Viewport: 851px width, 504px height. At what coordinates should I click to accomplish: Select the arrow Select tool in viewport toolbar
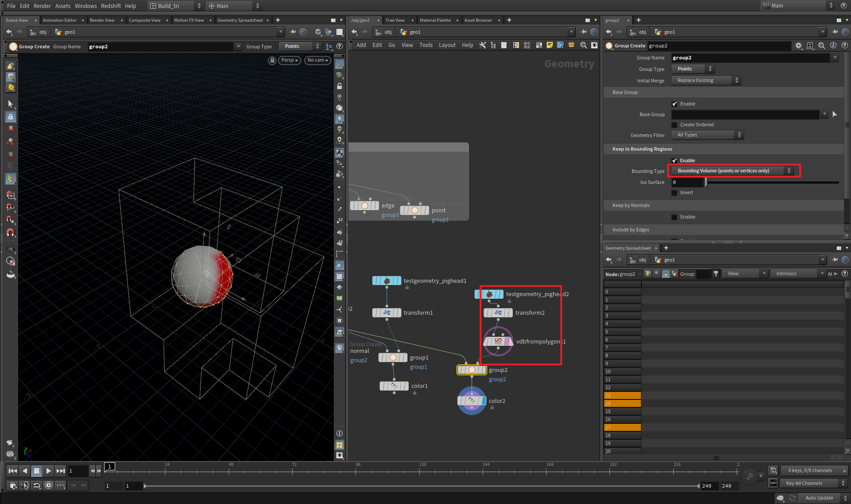coord(11,103)
